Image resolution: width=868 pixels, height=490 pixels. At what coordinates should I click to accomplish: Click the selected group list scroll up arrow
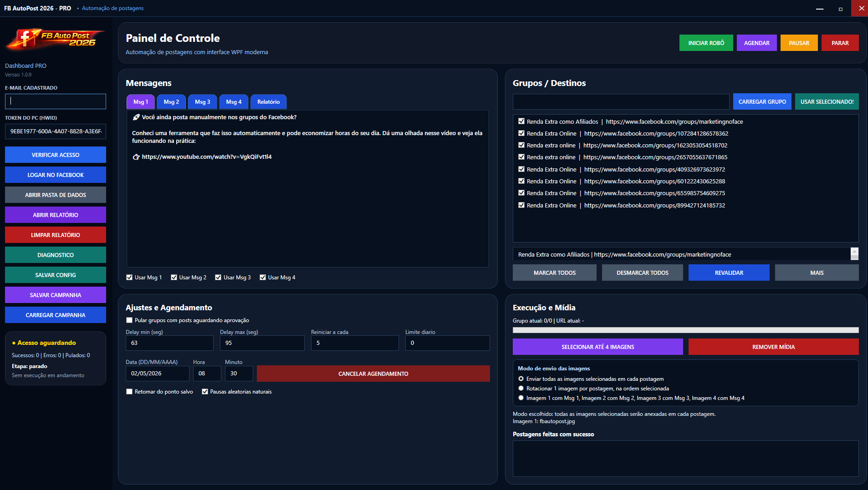(x=855, y=251)
